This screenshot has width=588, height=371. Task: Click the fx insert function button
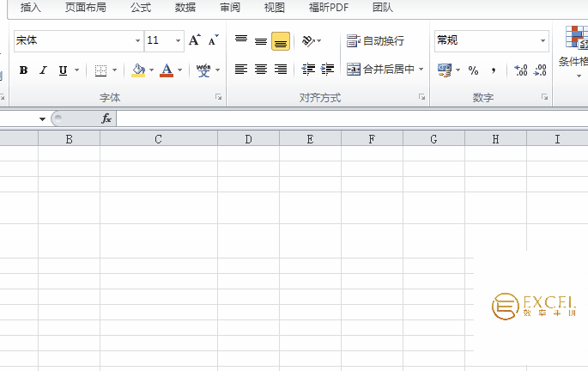click(x=106, y=119)
